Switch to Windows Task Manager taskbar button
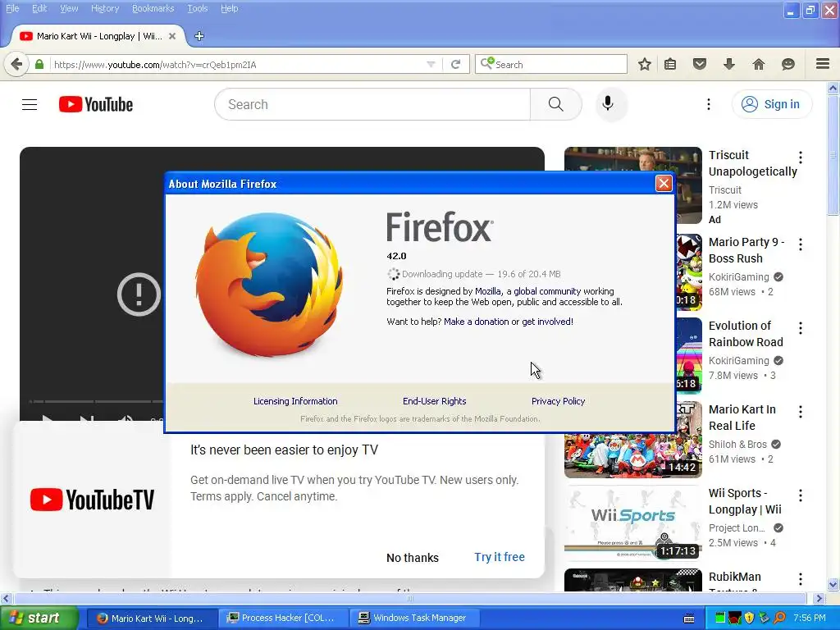Image resolution: width=840 pixels, height=630 pixels. 416,619
